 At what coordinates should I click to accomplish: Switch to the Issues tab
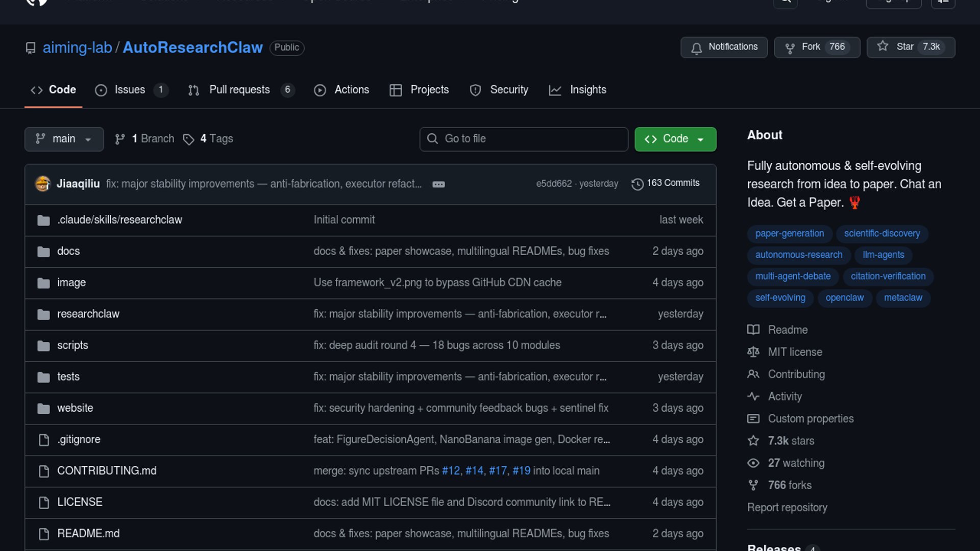129,90
